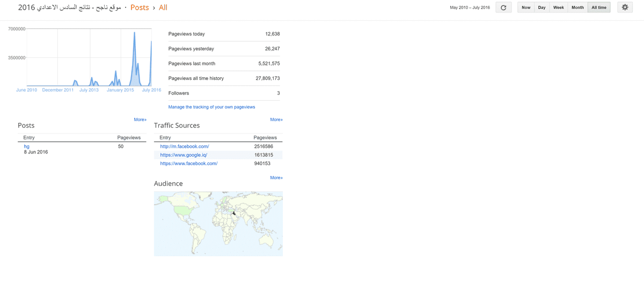
Task: Open the 'hg' post entry
Action: pos(27,146)
